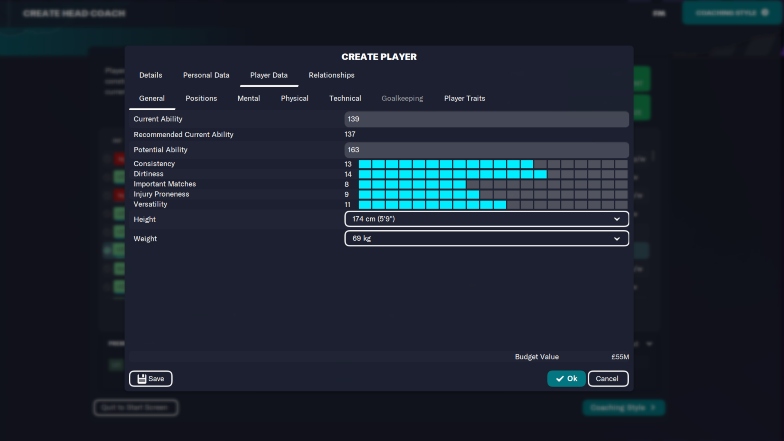Click the floppy disk save icon
Image resolution: width=784 pixels, height=441 pixels.
pyautogui.click(x=142, y=378)
